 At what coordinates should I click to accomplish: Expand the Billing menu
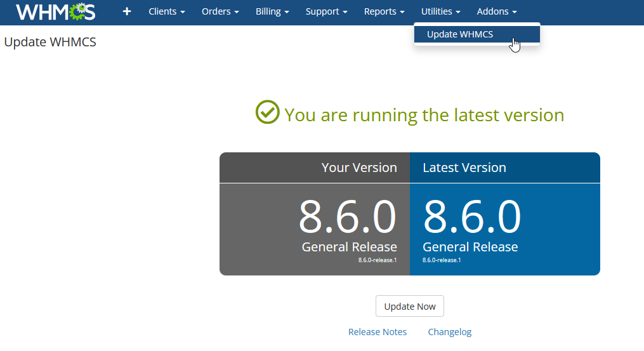(272, 11)
